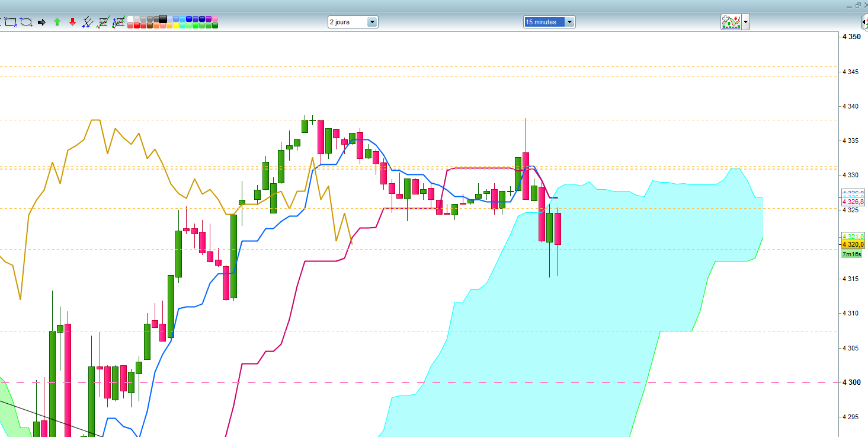Choose the bright red color swatch

click(137, 25)
